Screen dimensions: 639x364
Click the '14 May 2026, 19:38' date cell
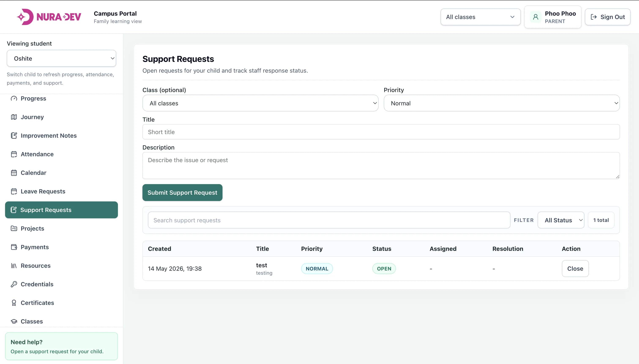click(x=175, y=269)
